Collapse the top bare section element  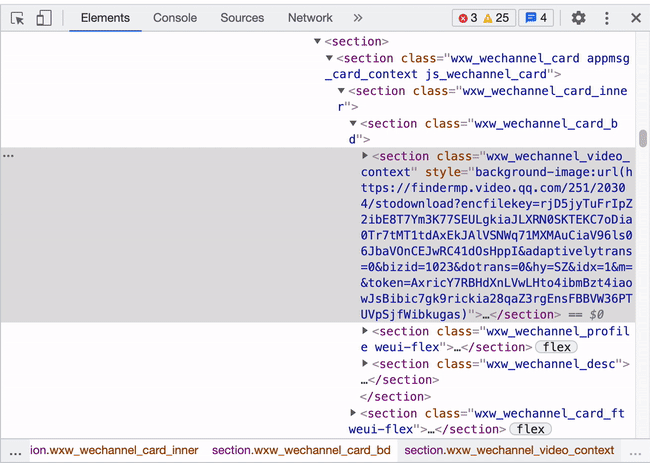click(318, 41)
